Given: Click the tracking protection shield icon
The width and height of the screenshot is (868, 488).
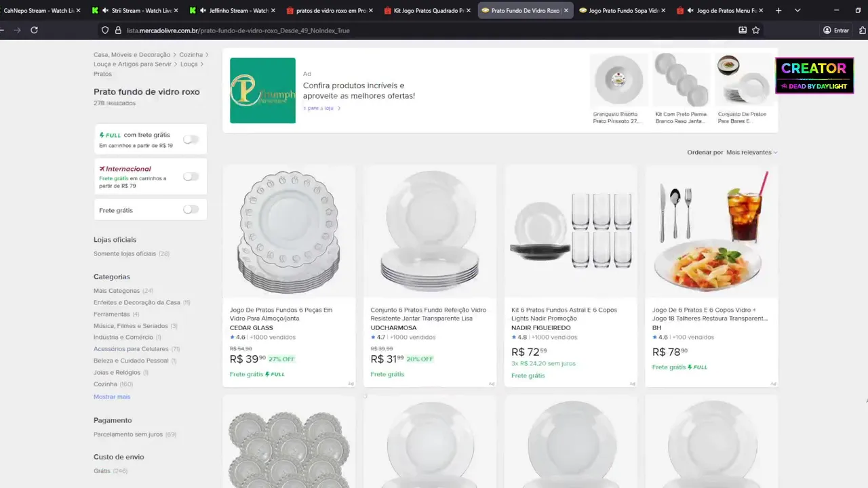Looking at the screenshot, I should pyautogui.click(x=104, y=30).
